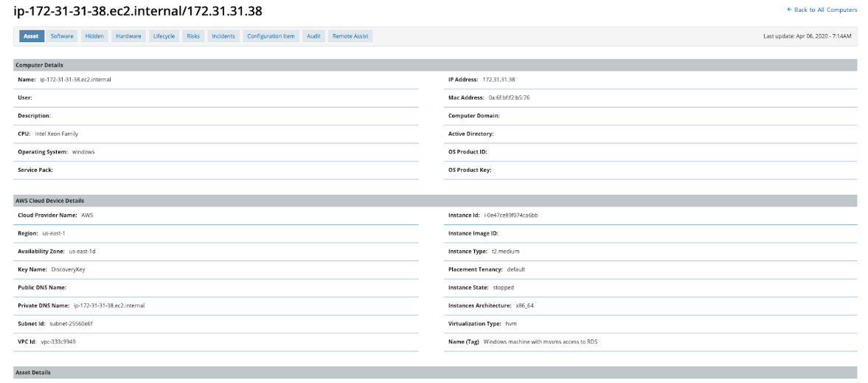Click the Asset Details section header
868x383 pixels.
[33, 373]
